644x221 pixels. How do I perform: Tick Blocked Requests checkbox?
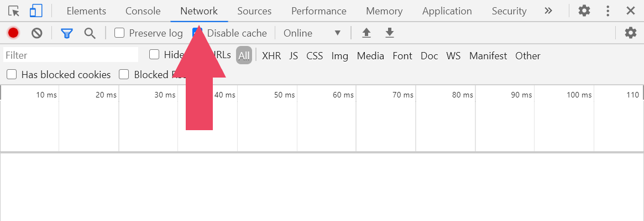(124, 74)
